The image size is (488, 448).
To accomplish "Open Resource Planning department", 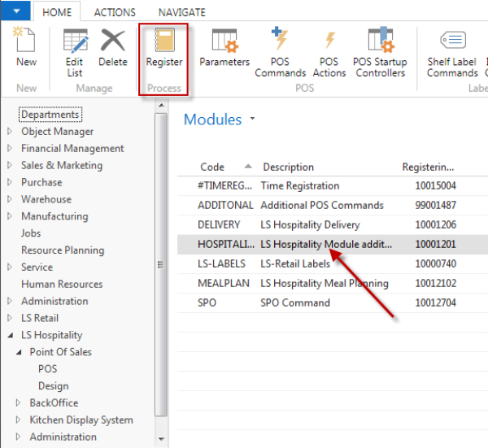I will click(x=63, y=250).
